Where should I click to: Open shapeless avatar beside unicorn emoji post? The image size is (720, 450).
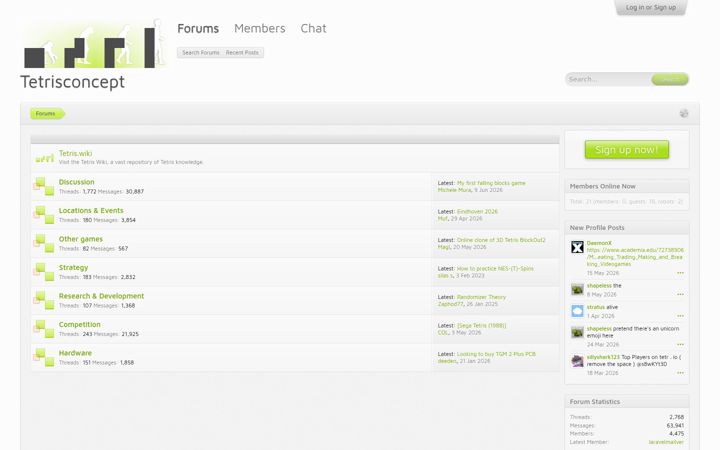tap(577, 332)
